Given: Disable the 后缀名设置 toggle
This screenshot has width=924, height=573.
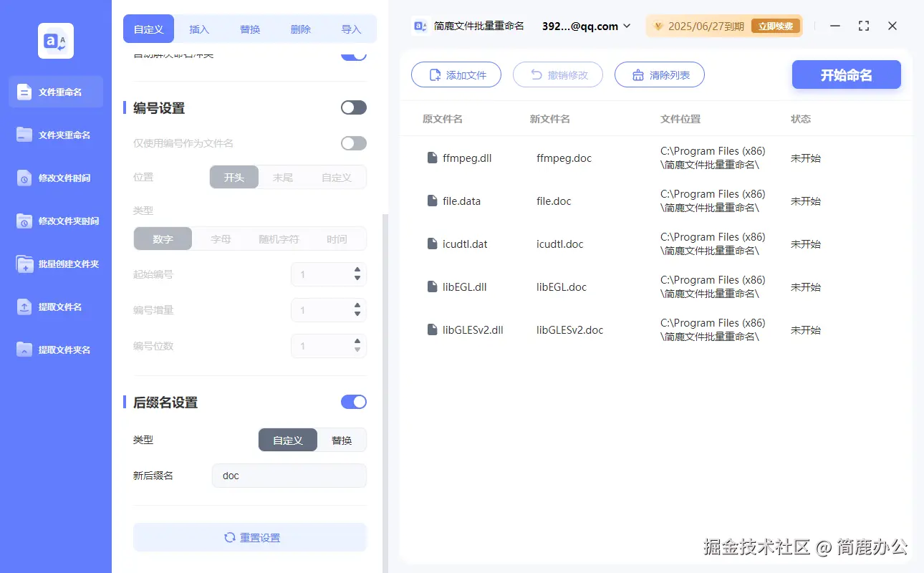Looking at the screenshot, I should [x=353, y=402].
